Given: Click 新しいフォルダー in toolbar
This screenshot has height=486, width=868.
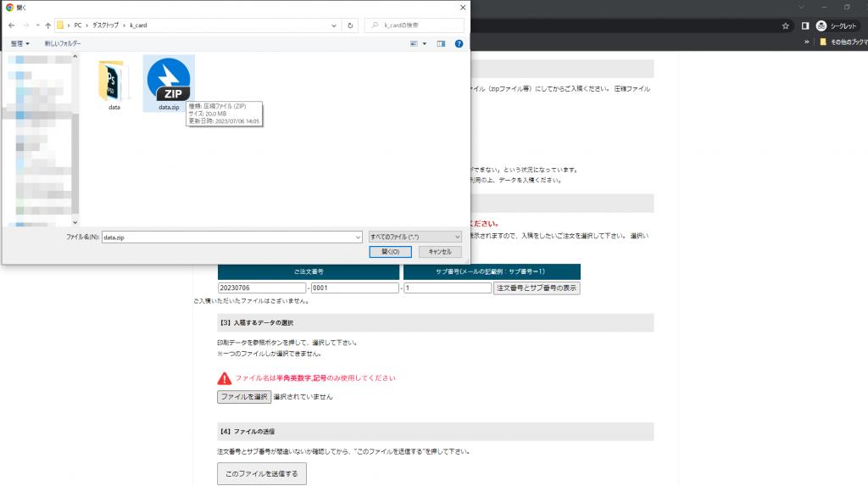Looking at the screenshot, I should point(63,42).
